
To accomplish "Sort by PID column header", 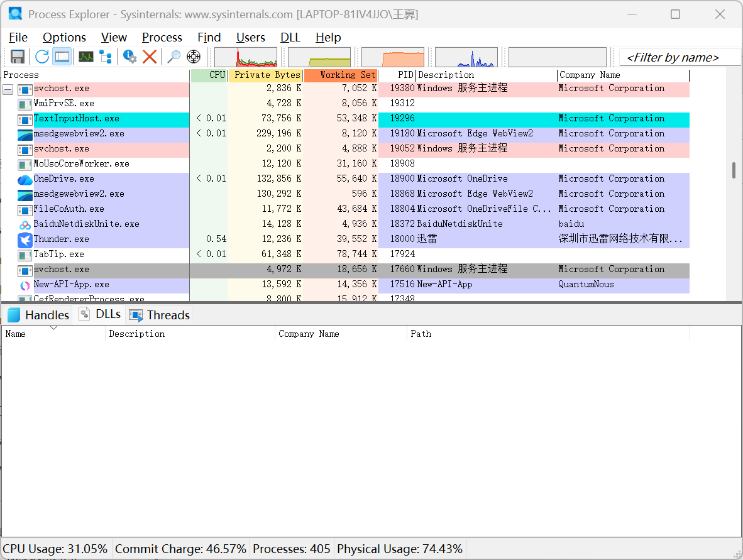I will 397,75.
